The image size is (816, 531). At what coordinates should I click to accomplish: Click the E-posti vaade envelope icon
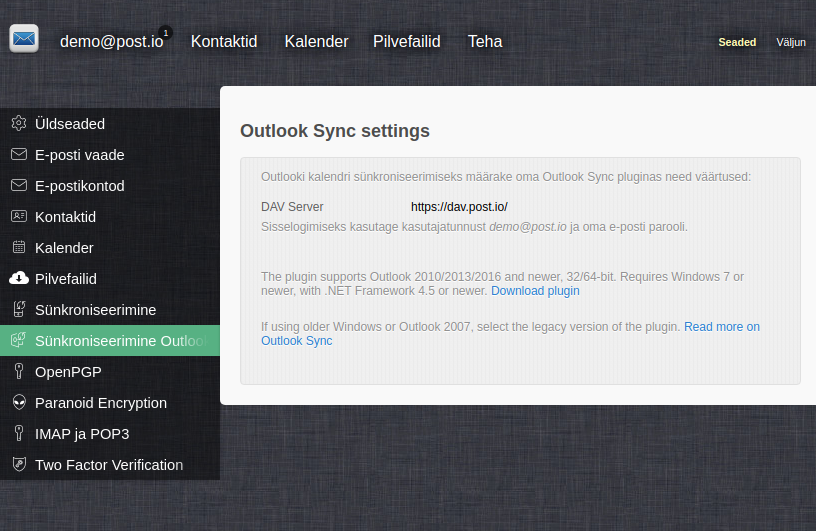(19, 155)
